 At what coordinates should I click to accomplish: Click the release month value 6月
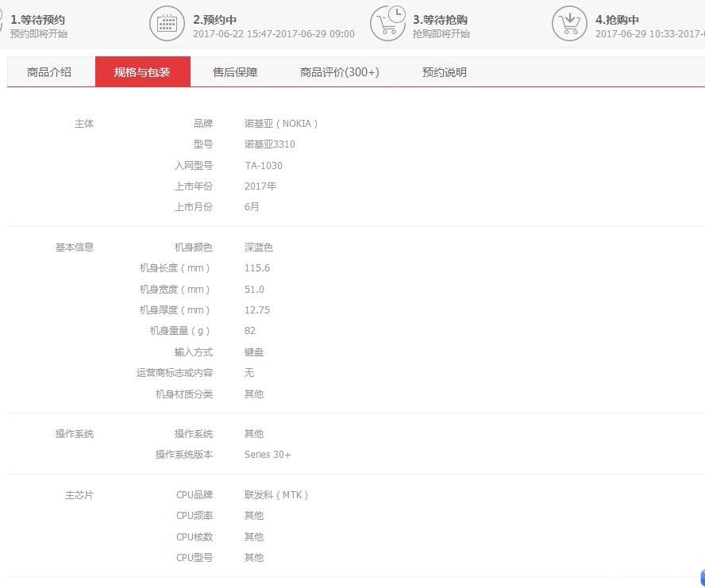pos(252,207)
